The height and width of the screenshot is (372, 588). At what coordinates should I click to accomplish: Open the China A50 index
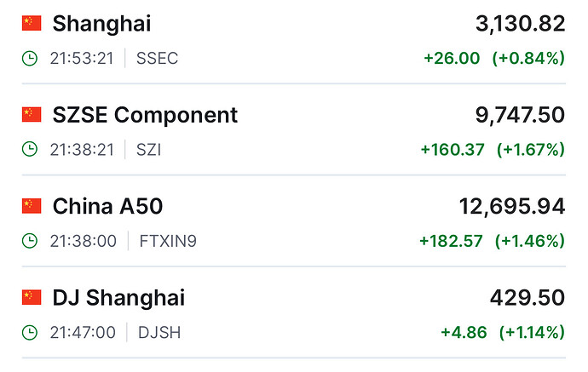pyautogui.click(x=107, y=206)
